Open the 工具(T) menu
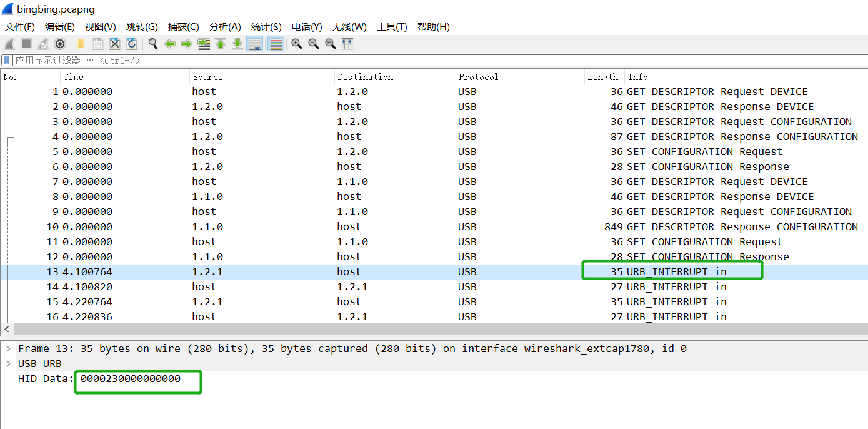The image size is (868, 429). (392, 27)
